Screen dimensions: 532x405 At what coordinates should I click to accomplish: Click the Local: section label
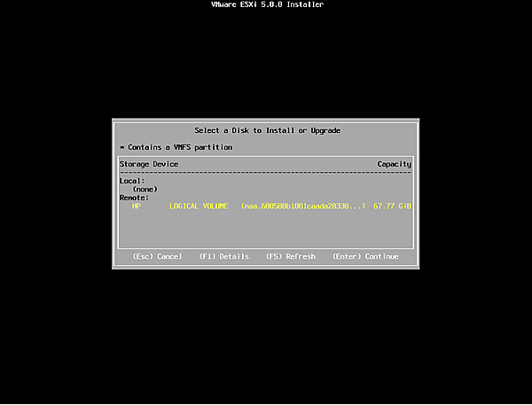(x=132, y=181)
